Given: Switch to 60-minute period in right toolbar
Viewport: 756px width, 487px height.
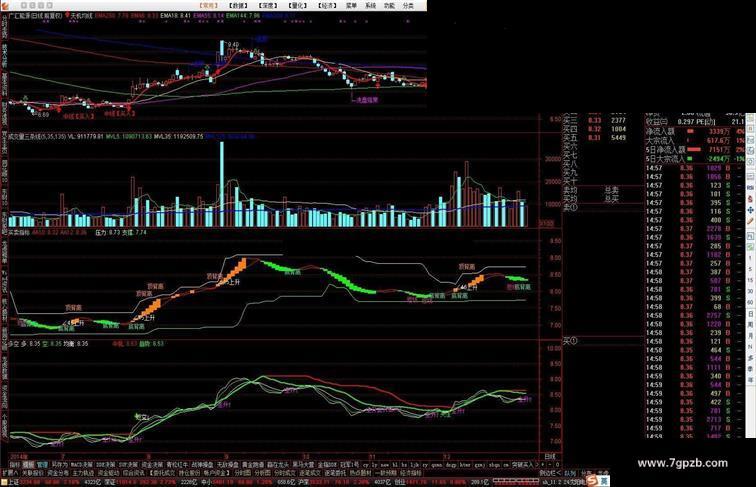Looking at the screenshot, I should [750, 302].
